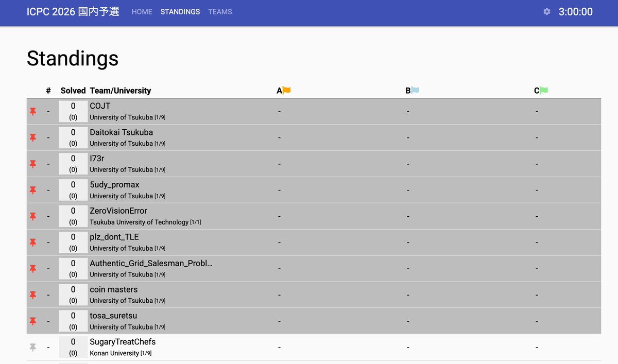Click team name coin masters
The image size is (618, 364).
[114, 290]
